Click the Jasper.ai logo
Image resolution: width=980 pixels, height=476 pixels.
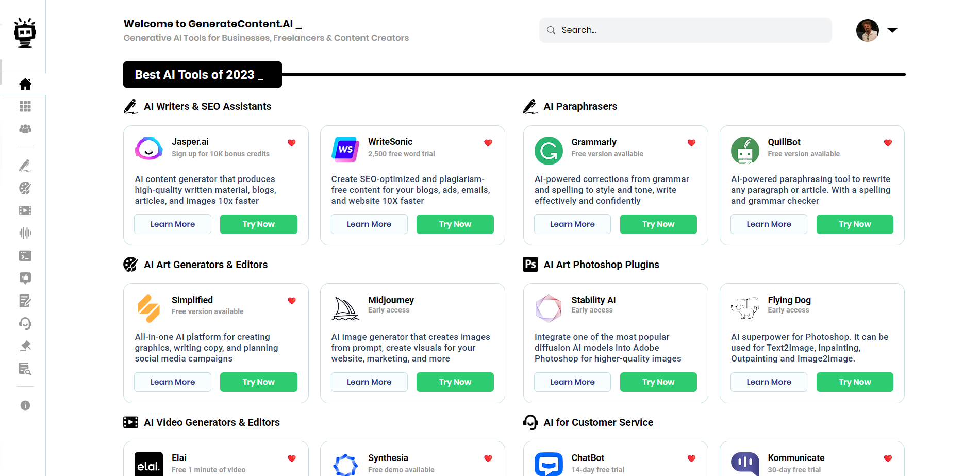pos(149,149)
